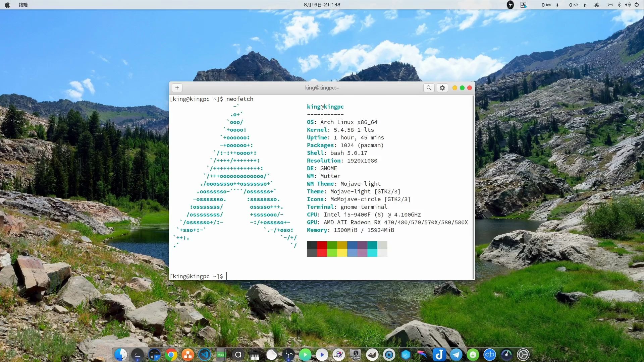Image resolution: width=644 pixels, height=362 pixels.
Task: Open the 终端 application menu
Action: [23, 5]
